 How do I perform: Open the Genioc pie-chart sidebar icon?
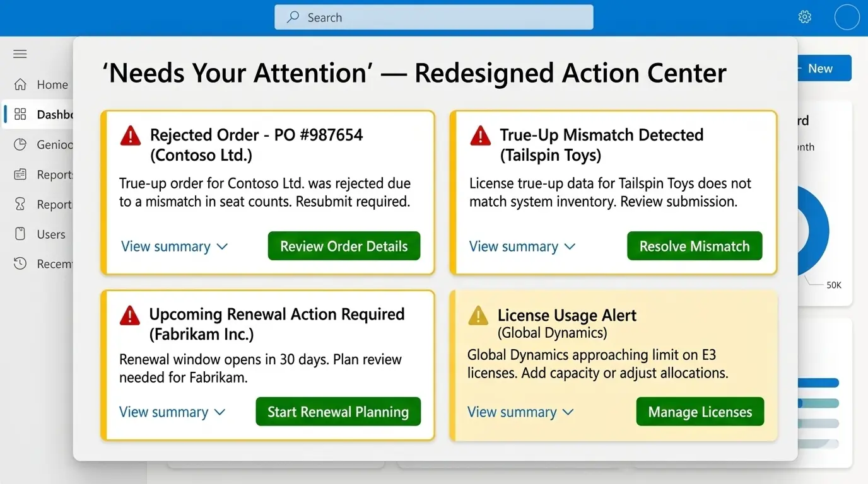[20, 144]
